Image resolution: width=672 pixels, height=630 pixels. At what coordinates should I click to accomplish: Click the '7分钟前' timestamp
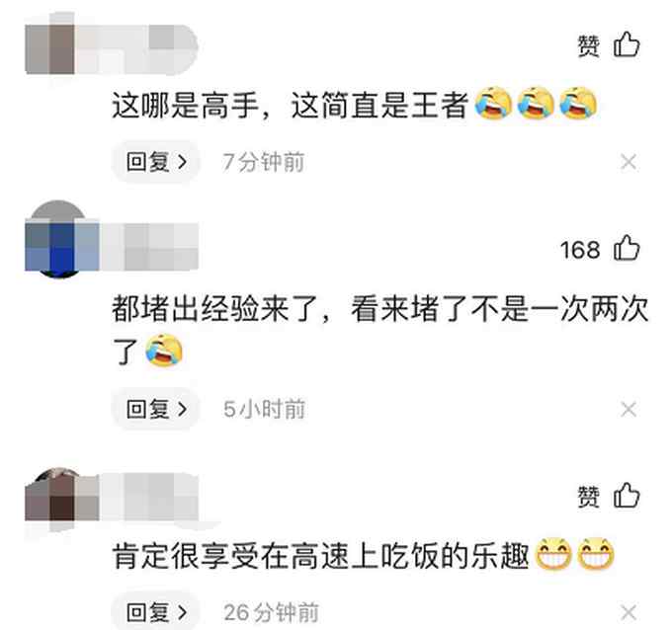pos(263,162)
